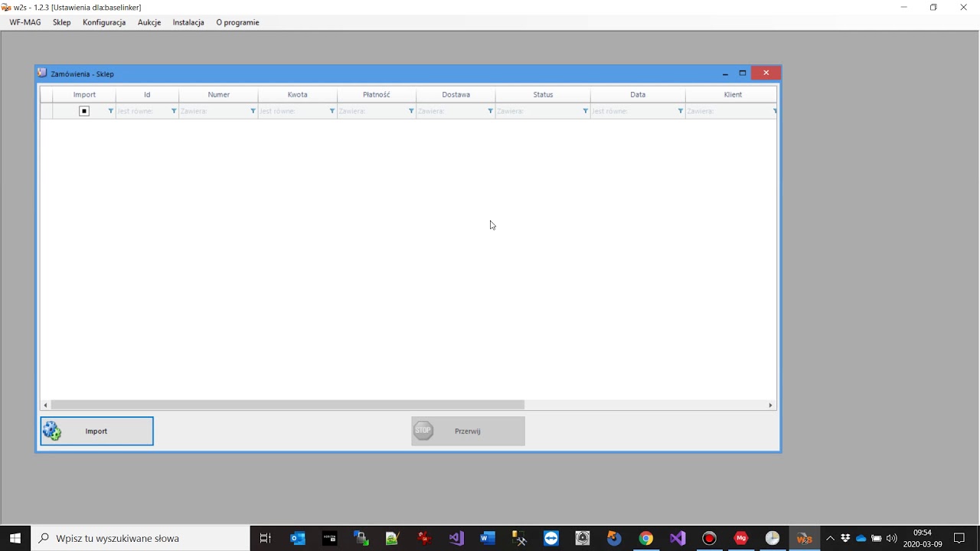The height and width of the screenshot is (551, 980).
Task: Open the red Mg app on taskbar
Action: pos(740,538)
